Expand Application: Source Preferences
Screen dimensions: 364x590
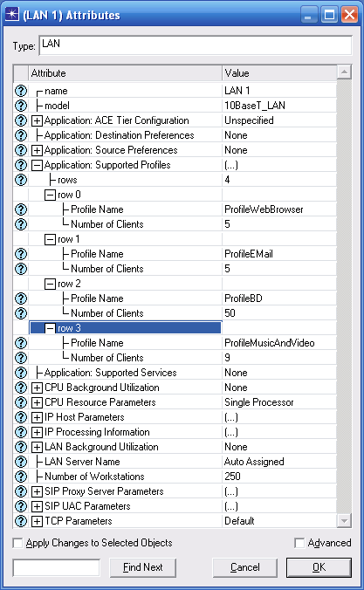coord(37,150)
